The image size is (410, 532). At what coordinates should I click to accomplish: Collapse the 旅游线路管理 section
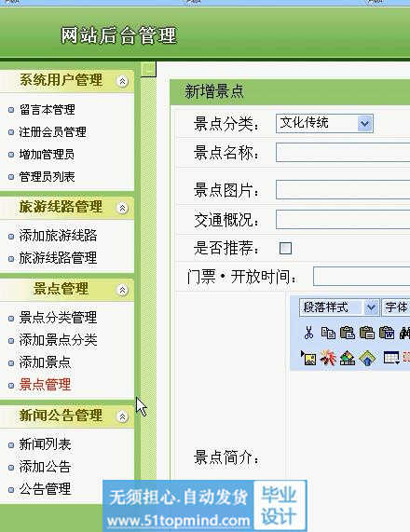coord(122,208)
